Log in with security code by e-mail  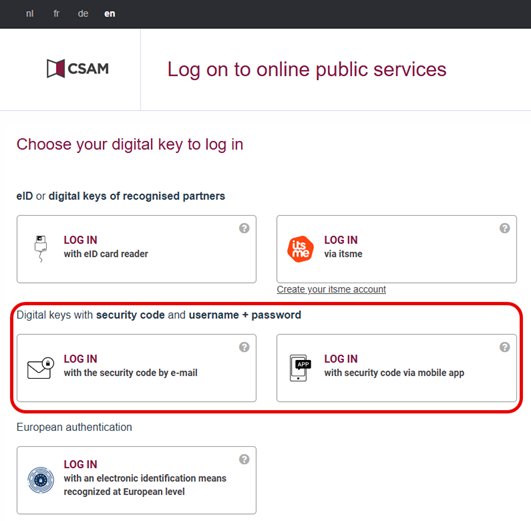(x=136, y=368)
